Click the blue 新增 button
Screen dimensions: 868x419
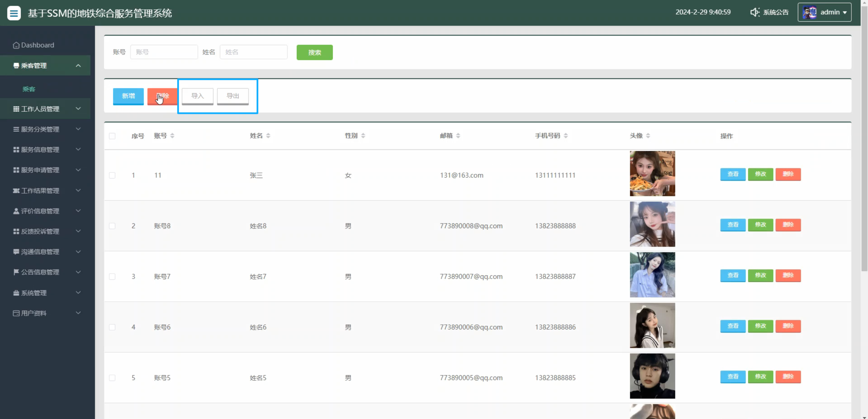click(128, 96)
